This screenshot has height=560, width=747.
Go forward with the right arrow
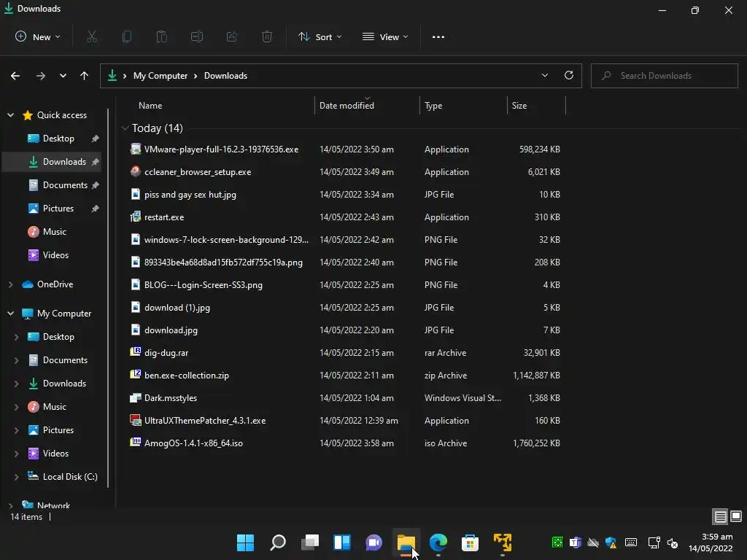tap(41, 76)
